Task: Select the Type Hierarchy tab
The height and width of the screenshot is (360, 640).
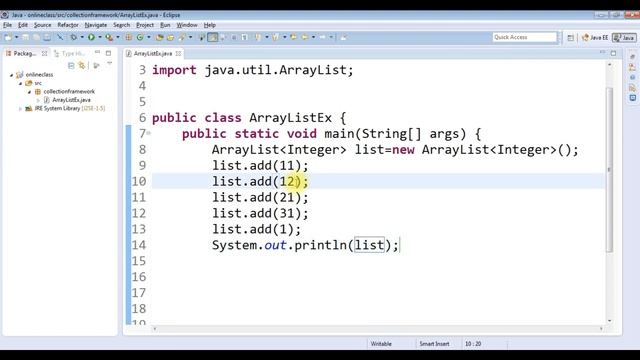Action: coord(69,53)
